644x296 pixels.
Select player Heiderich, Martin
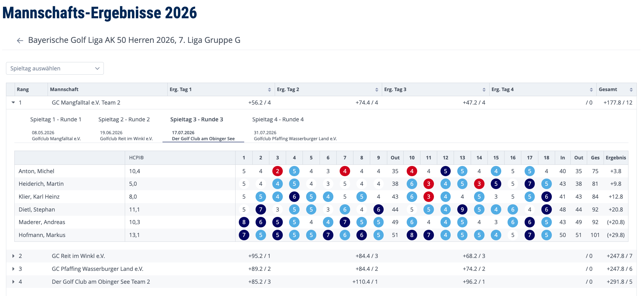(41, 184)
